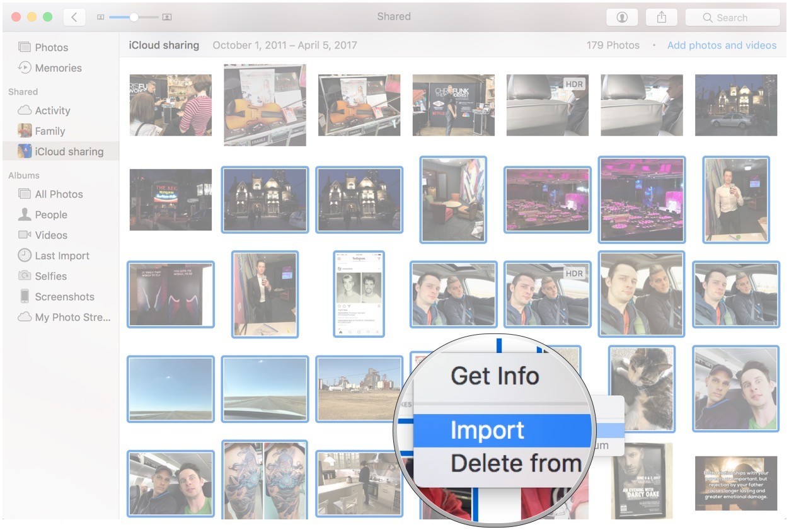Image resolution: width=789 pixels, height=532 pixels.
Task: Click the large thumbnail size icon
Action: [x=167, y=18]
